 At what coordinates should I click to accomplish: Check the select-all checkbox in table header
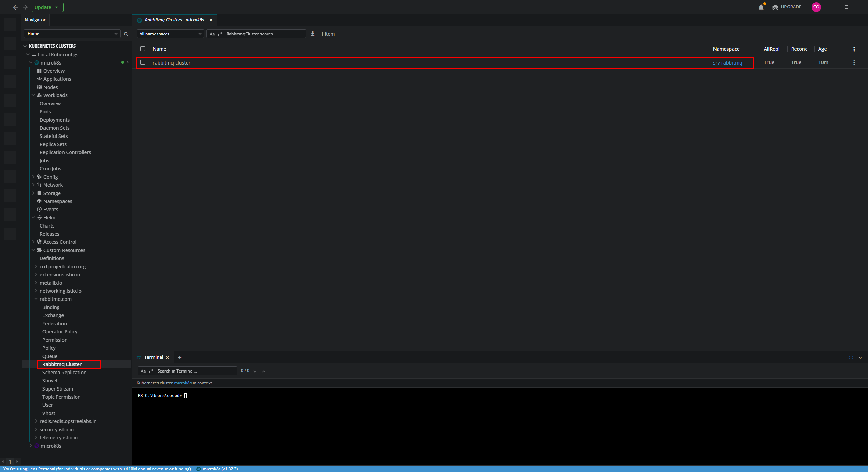[x=143, y=49]
